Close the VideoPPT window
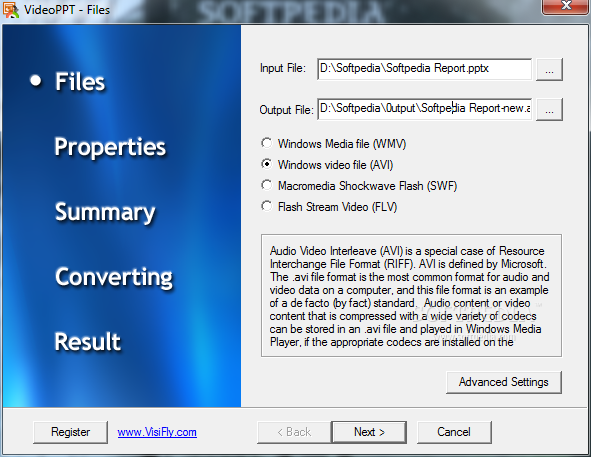The width and height of the screenshot is (591, 457). [x=565, y=6]
